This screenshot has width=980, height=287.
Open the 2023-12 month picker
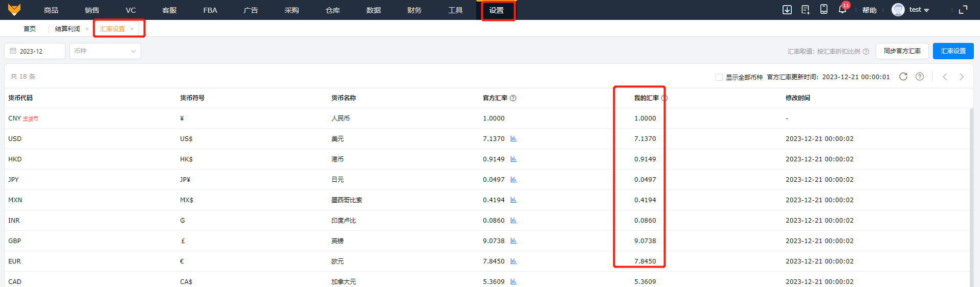pos(35,51)
